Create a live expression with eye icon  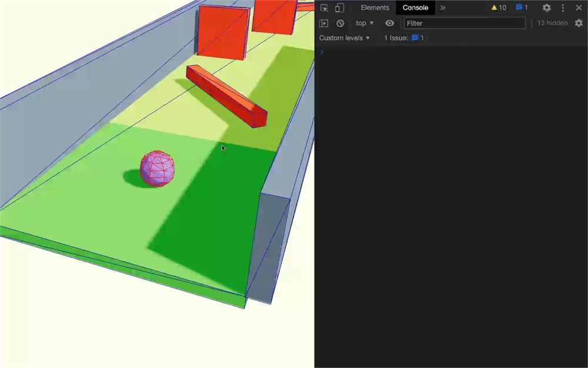click(x=390, y=24)
